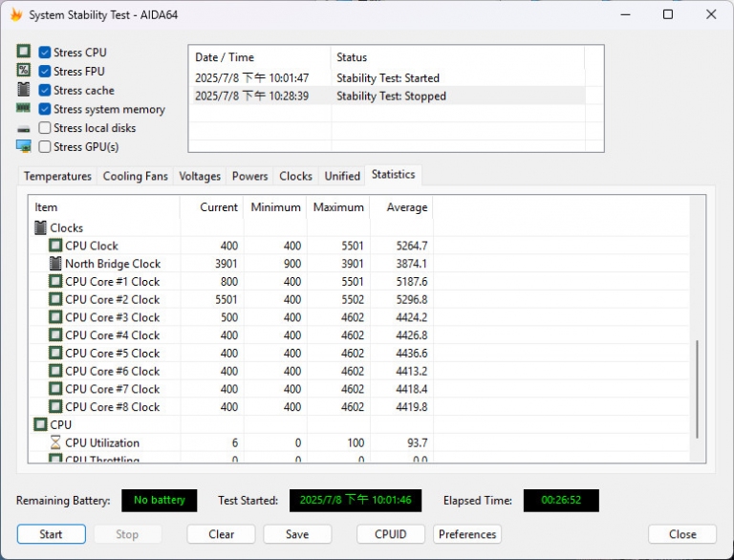734x560 pixels.
Task: Click the CPU Core #3 Clock icon
Action: coord(55,317)
